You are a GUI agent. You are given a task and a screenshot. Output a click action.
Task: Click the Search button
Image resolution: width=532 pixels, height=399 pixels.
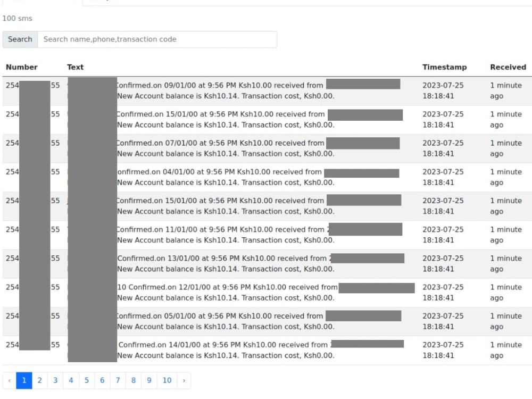20,39
